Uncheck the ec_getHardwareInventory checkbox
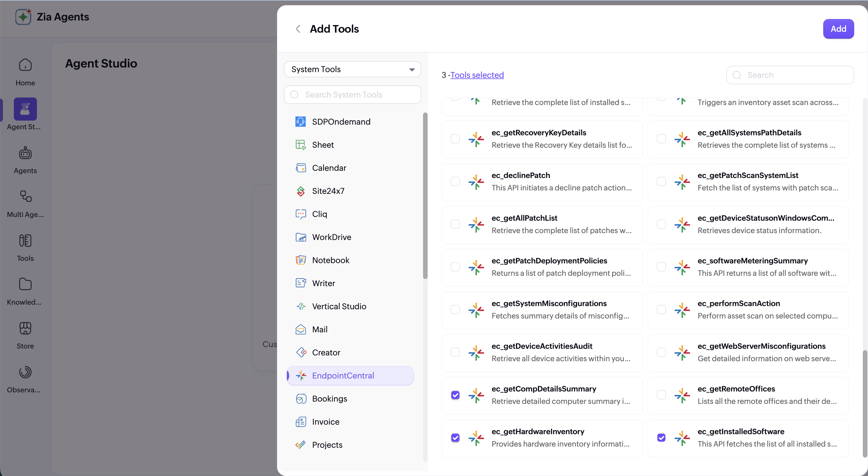868x476 pixels. pos(455,438)
